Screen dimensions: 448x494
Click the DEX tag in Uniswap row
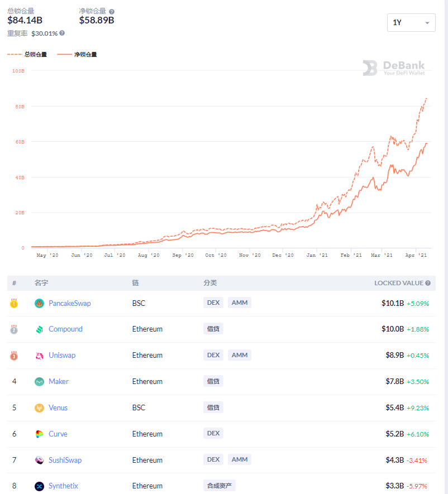click(213, 355)
